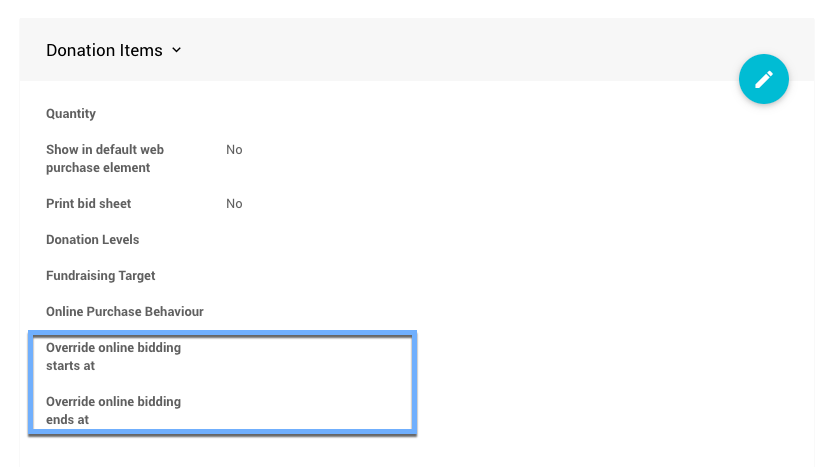This screenshot has height=467, width=833.
Task: Click empty value beside Donation Levels
Action: pyautogui.click(x=300, y=240)
